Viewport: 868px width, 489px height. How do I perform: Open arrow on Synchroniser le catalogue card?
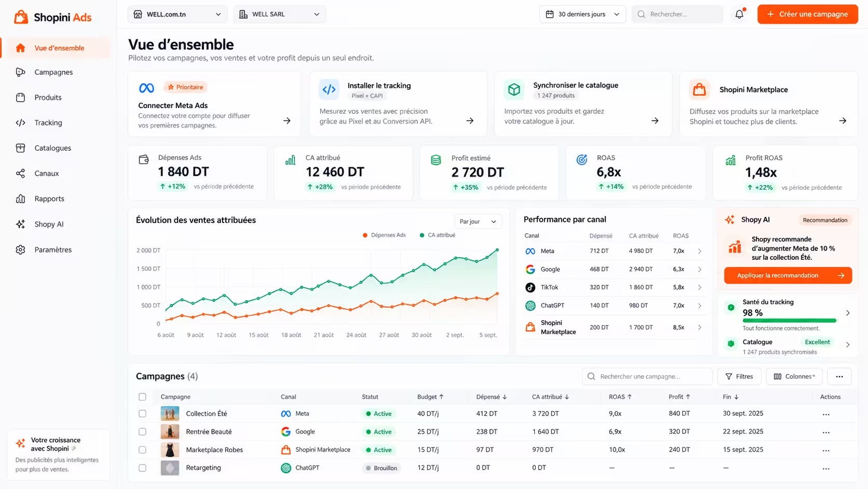click(x=655, y=121)
